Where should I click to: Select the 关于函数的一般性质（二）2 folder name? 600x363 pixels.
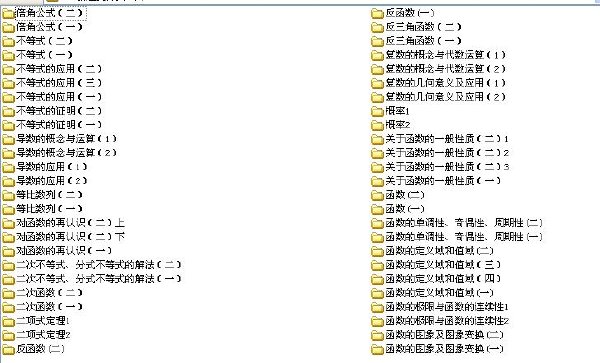click(x=447, y=153)
